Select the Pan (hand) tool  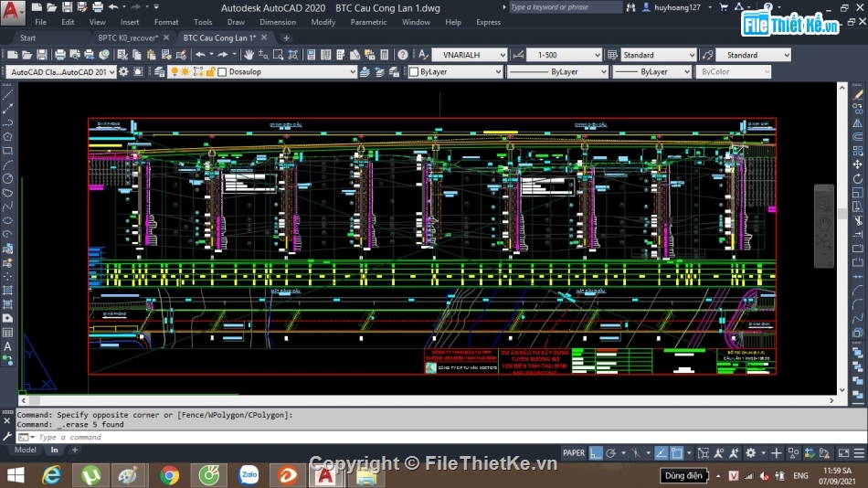249,55
